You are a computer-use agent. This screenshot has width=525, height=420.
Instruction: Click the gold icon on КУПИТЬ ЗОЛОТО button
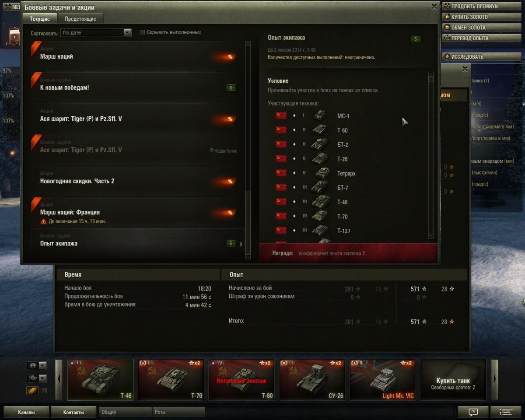click(447, 17)
